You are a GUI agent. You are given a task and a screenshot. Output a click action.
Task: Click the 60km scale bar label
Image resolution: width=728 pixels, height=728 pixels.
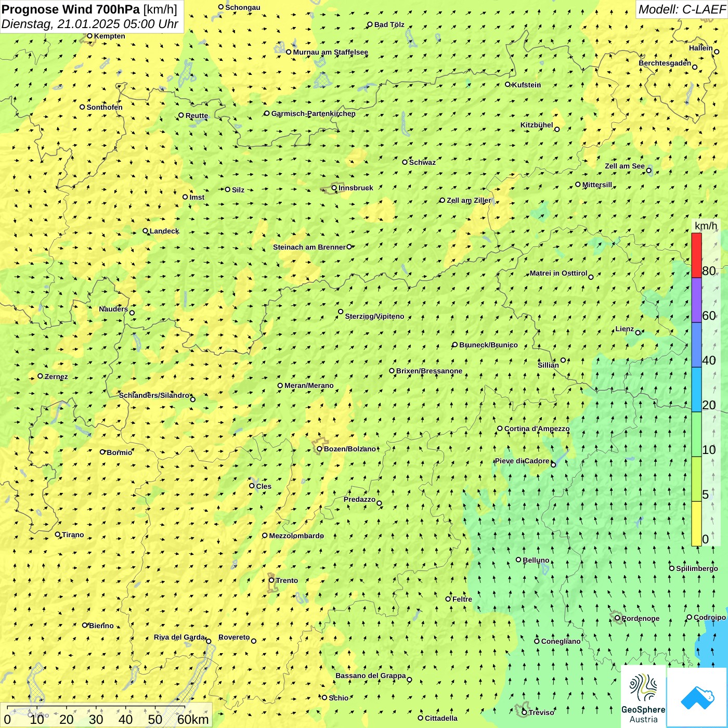point(193,720)
